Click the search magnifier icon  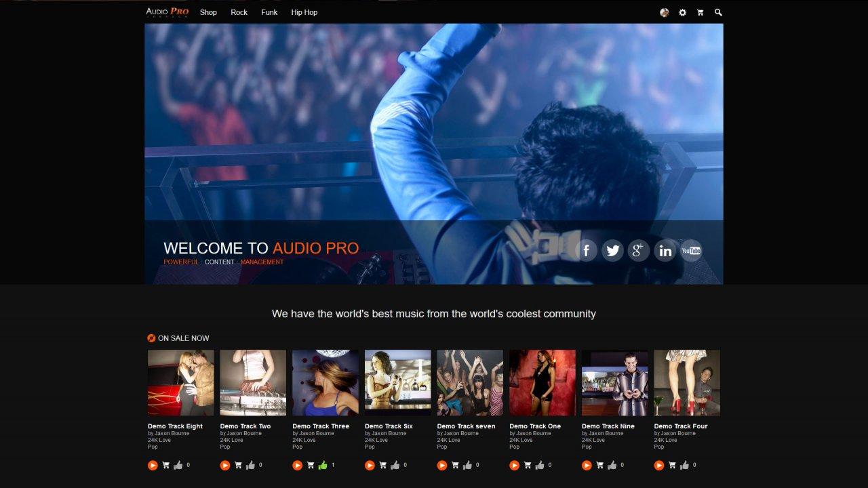(718, 12)
